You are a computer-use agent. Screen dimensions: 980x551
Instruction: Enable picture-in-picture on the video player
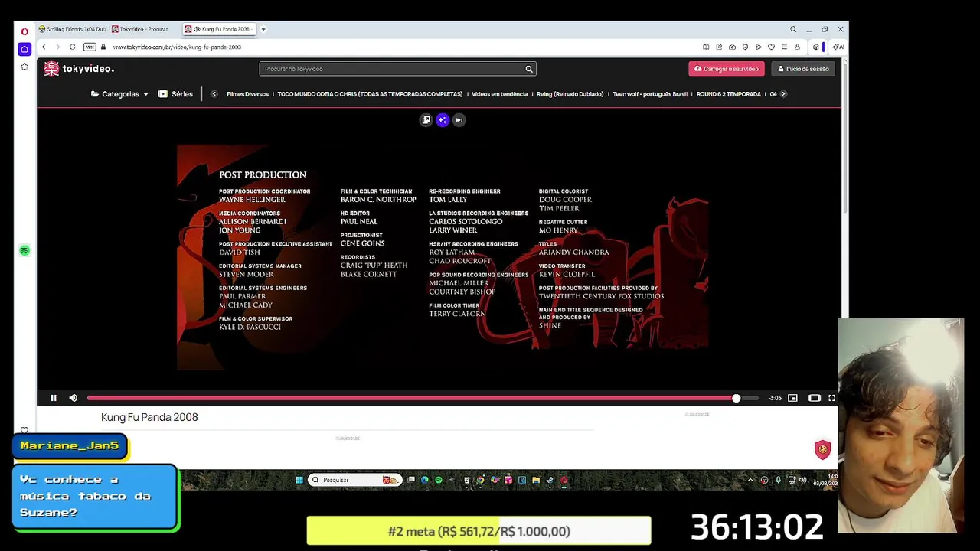tap(792, 398)
